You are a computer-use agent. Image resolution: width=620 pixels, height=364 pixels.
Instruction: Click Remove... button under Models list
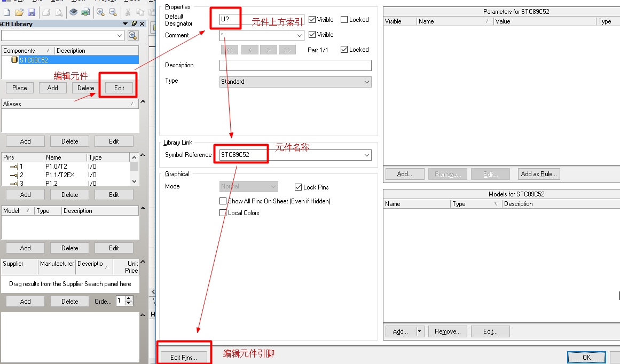pos(448,331)
